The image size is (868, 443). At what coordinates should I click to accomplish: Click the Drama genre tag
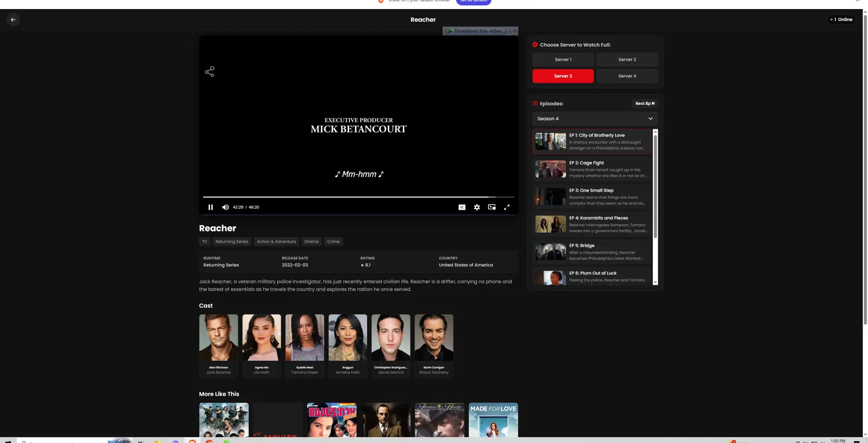click(x=311, y=242)
